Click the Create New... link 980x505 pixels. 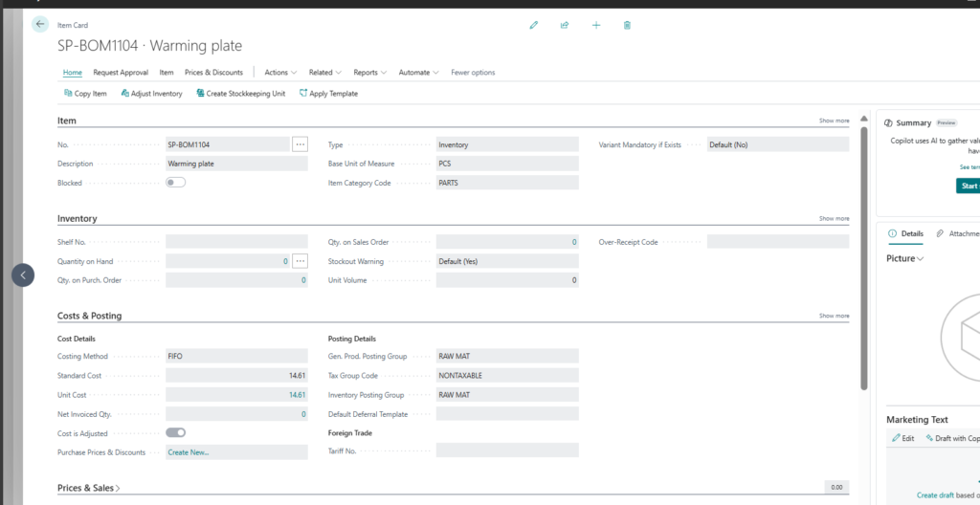(x=189, y=452)
